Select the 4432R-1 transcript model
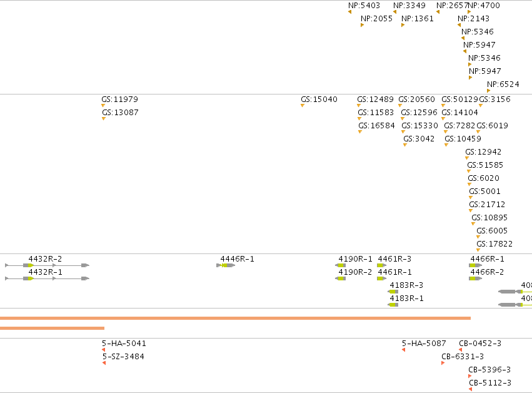The width and height of the screenshot is (532, 393). coord(47,278)
